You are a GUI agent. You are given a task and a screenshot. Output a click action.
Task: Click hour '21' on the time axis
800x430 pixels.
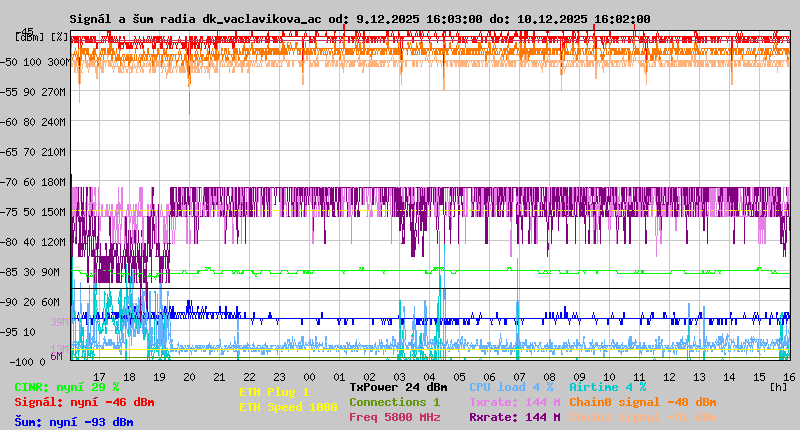point(219,377)
